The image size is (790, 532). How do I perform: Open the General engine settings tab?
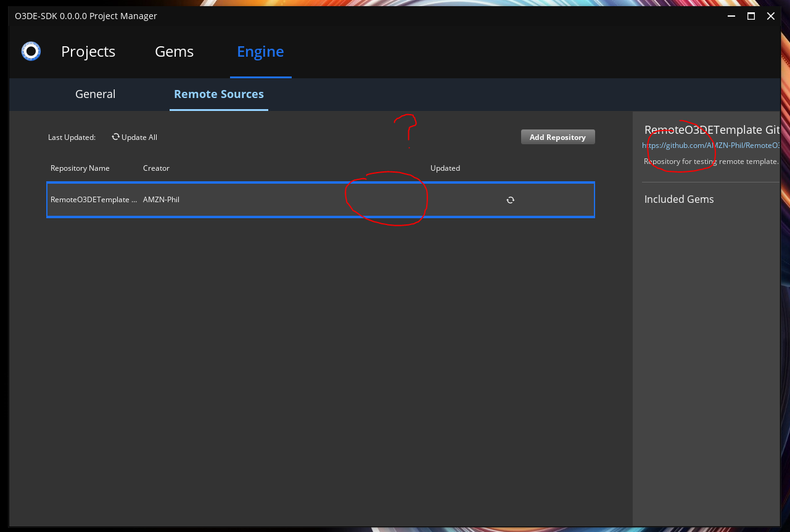click(x=95, y=94)
